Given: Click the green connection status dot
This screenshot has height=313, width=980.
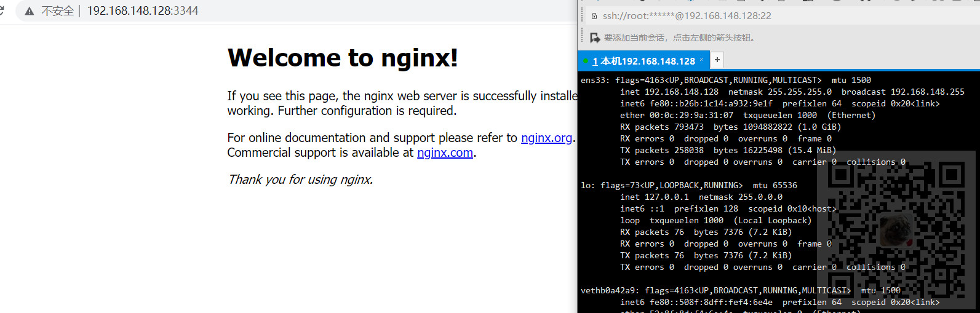Looking at the screenshot, I should tap(586, 61).
